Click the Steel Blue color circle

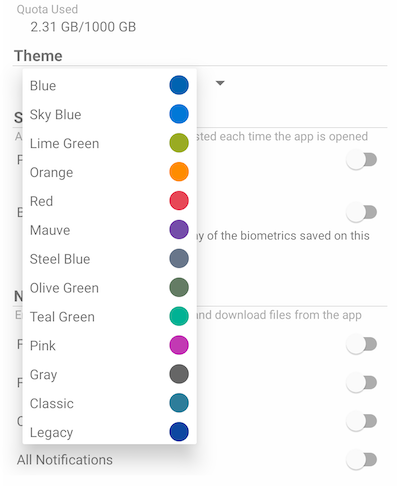(x=179, y=259)
